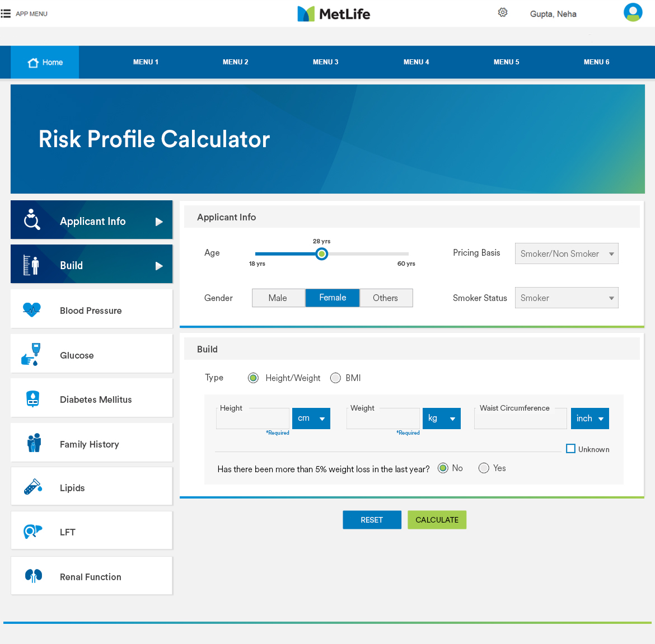
Task: Go to Menu 3 in navigation bar
Action: click(x=325, y=62)
